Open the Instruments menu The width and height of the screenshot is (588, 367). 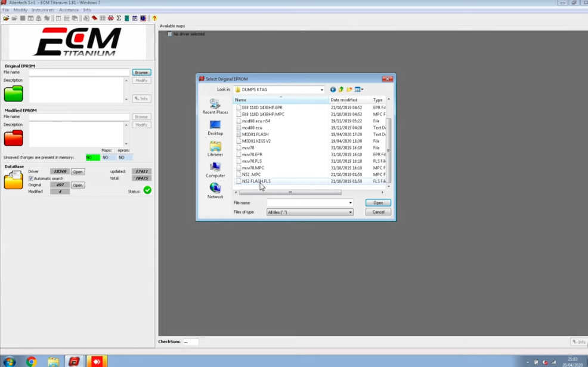[43, 10]
